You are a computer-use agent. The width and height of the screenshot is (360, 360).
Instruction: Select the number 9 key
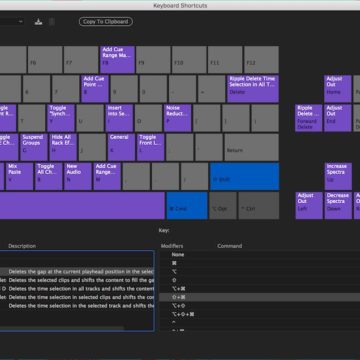(124, 89)
